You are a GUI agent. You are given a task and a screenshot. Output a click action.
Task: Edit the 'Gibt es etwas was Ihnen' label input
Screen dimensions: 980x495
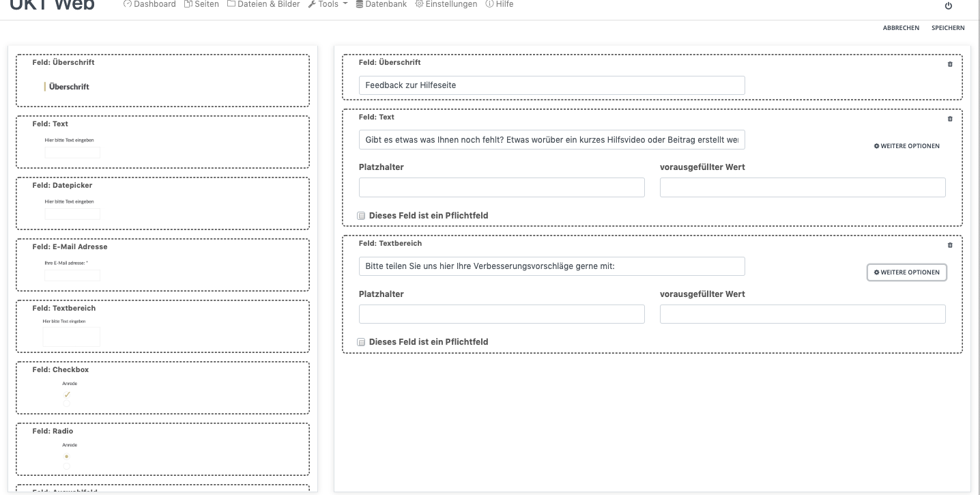(x=552, y=139)
